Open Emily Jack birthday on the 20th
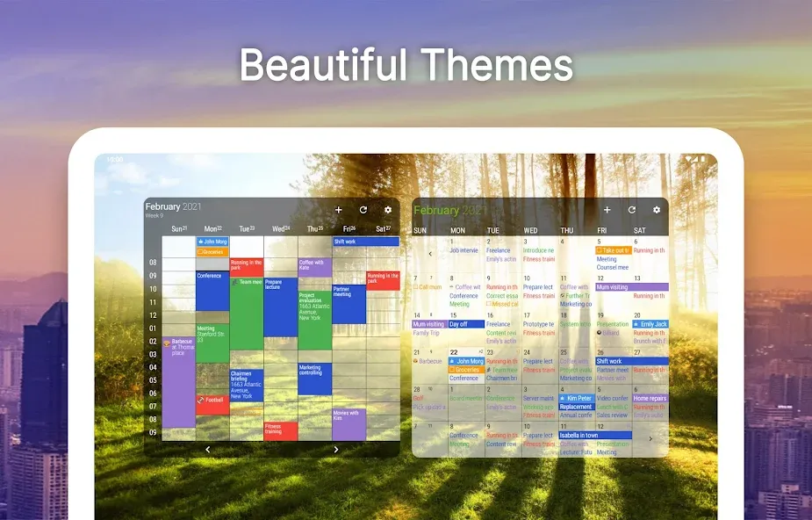The height and width of the screenshot is (520, 812). point(650,324)
